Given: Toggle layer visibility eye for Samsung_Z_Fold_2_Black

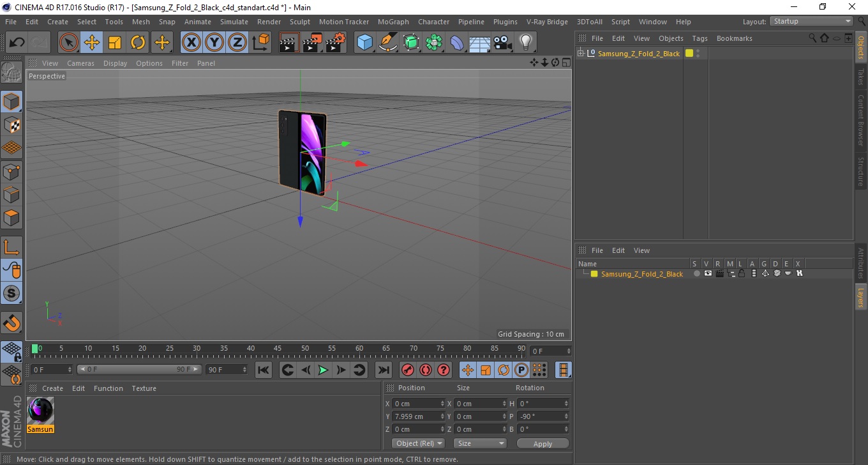Looking at the screenshot, I should [x=708, y=273].
